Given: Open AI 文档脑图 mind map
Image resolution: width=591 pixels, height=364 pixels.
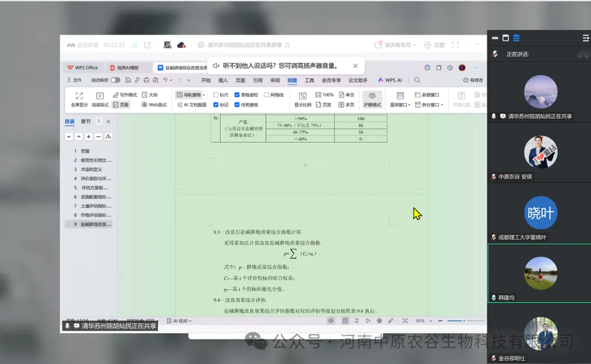Looking at the screenshot, I should [192, 105].
